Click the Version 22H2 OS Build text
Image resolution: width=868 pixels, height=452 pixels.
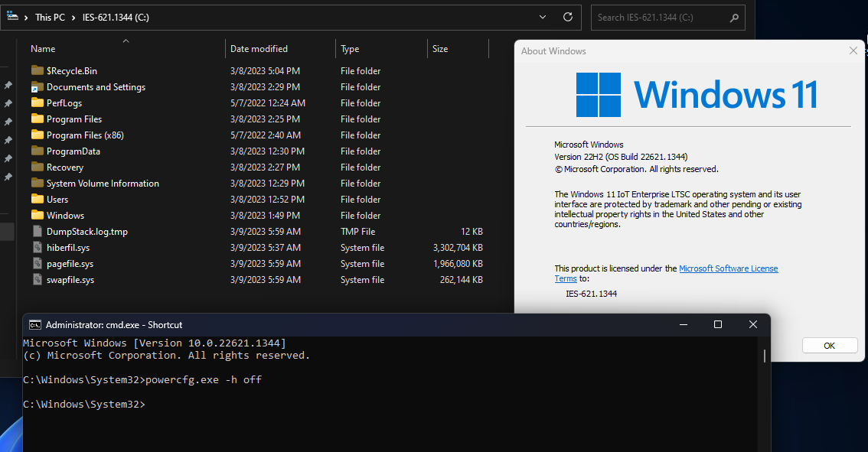pos(621,157)
